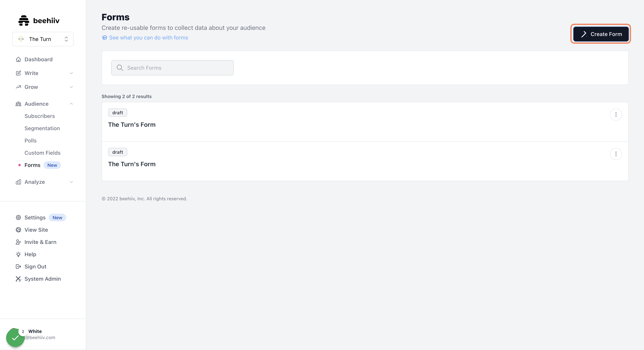Click the Audience people icon
This screenshot has height=350, width=644.
point(18,104)
